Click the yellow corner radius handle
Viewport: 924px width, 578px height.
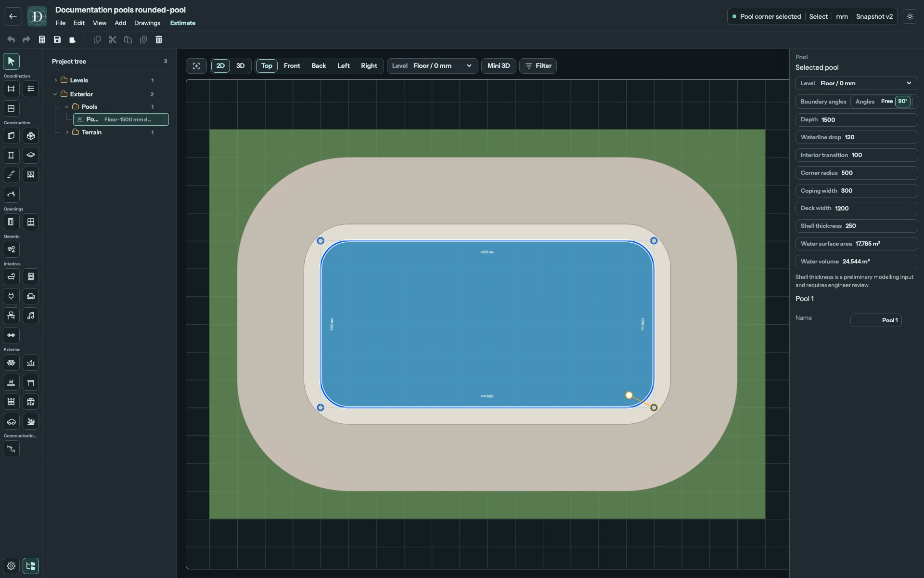click(629, 395)
